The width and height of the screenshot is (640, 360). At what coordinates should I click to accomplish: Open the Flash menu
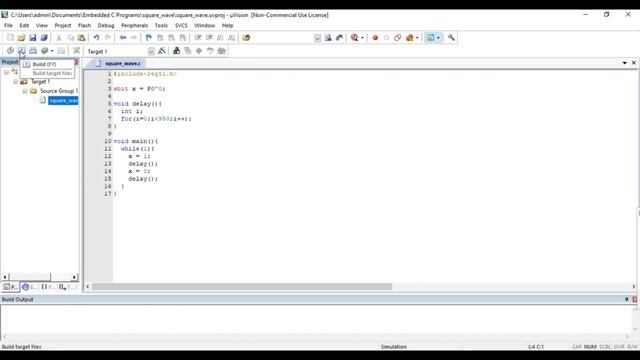coord(84,25)
